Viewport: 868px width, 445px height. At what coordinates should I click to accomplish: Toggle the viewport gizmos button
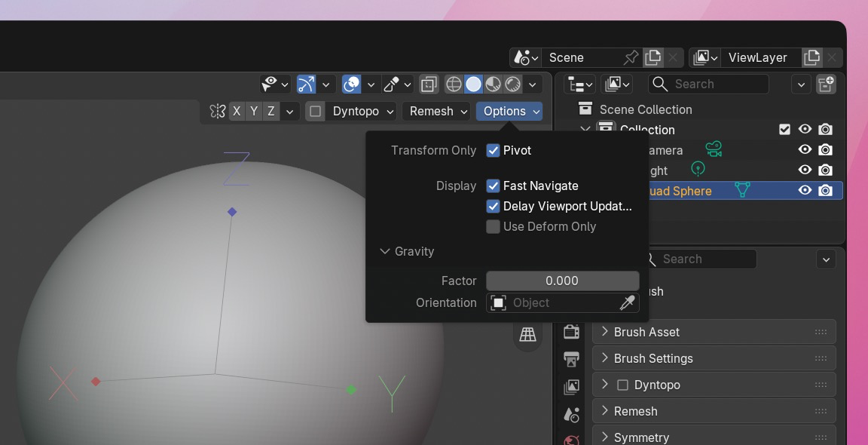[x=306, y=84]
